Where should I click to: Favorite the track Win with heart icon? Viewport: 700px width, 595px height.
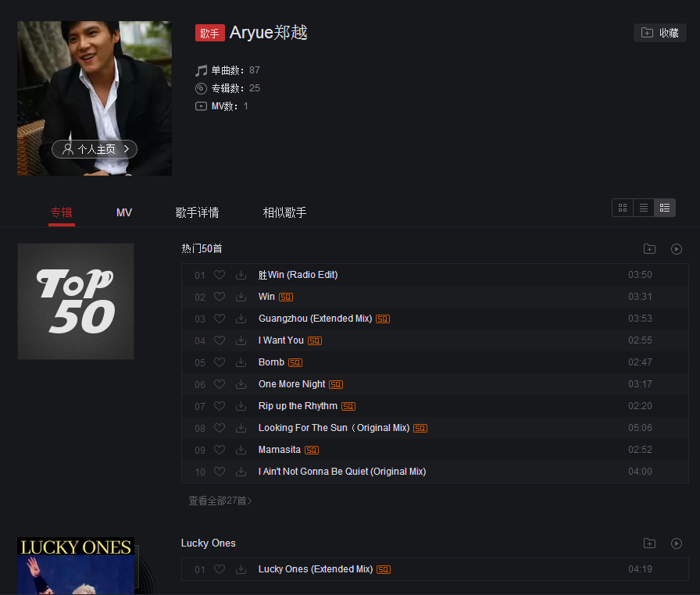point(220,297)
